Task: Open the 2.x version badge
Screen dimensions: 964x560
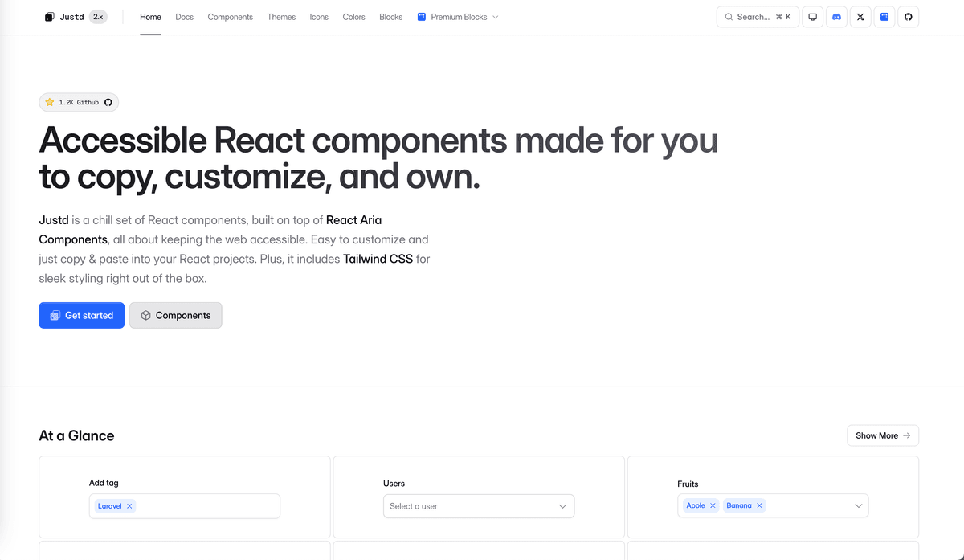Action: (98, 17)
